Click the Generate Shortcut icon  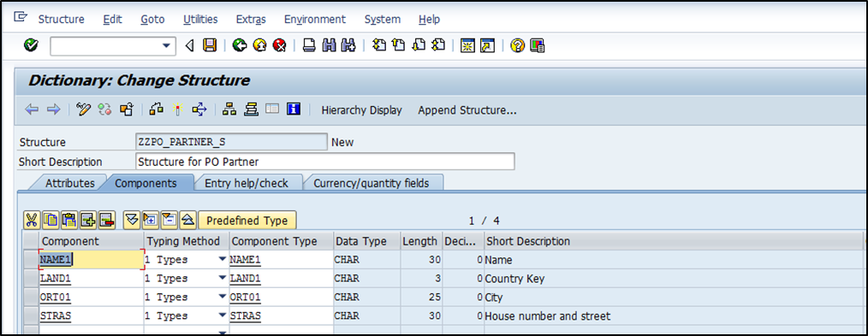coord(487,46)
